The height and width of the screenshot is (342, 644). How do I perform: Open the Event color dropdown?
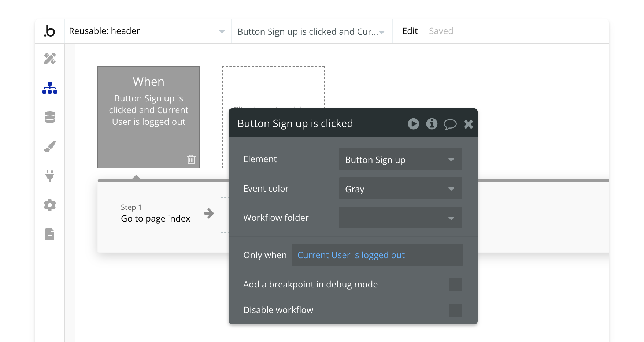[400, 188]
